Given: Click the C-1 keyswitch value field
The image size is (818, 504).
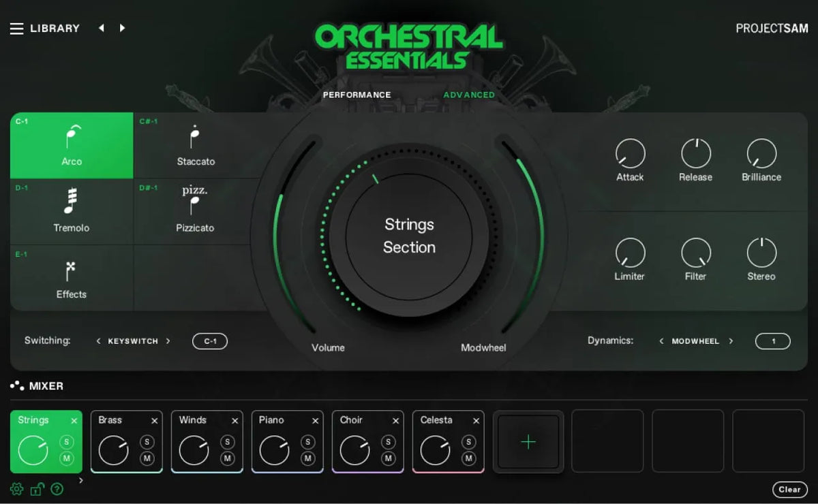Looking at the screenshot, I should coord(209,341).
